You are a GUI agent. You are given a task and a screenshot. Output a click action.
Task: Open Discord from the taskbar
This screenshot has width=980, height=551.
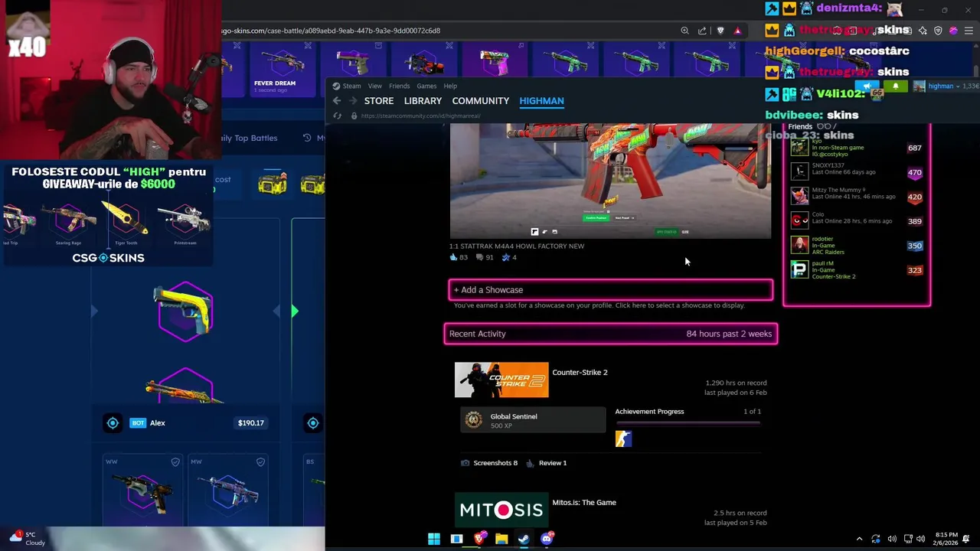coord(547,539)
